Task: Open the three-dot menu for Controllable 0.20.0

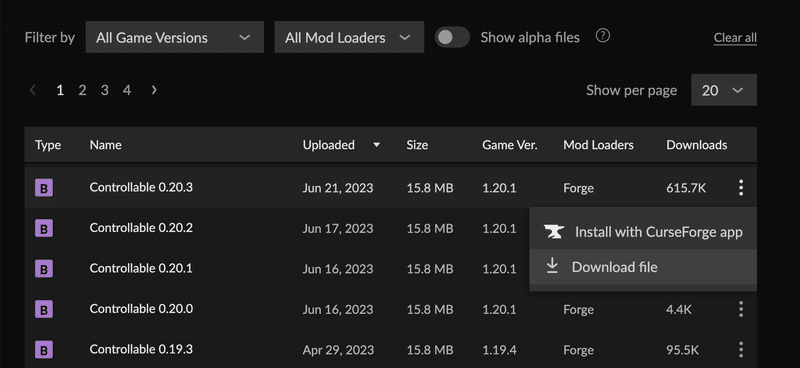Action: 740,309
